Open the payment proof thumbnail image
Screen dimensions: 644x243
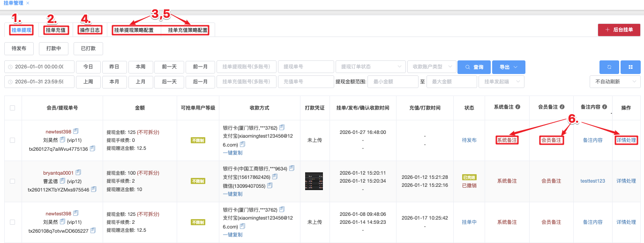pyautogui.click(x=314, y=181)
